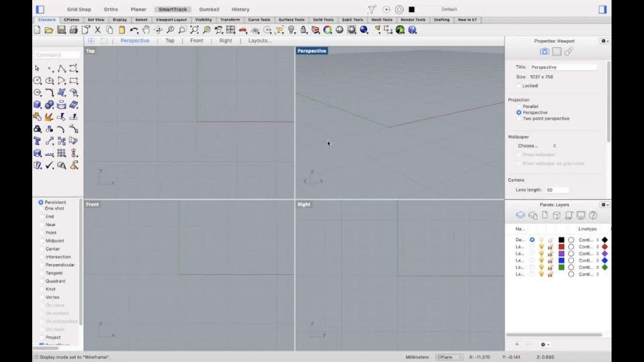Toggle the Grid Snap button
This screenshot has width=644, height=362.
tap(79, 9)
